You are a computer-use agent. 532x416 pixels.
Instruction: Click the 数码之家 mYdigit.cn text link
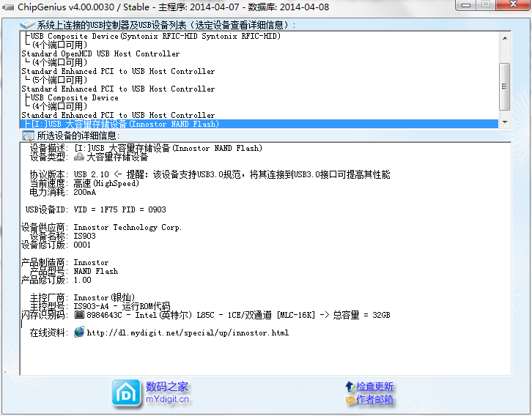click(x=167, y=393)
